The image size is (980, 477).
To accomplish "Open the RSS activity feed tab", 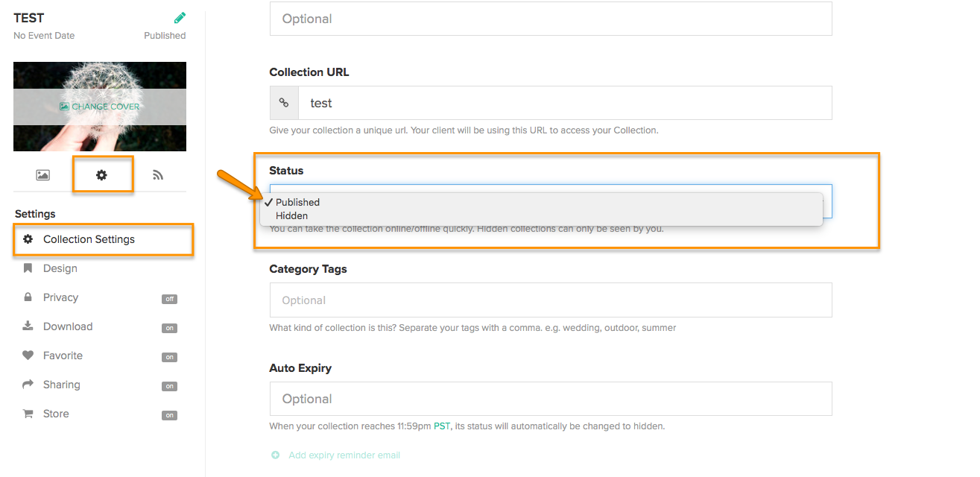I will coord(158,175).
